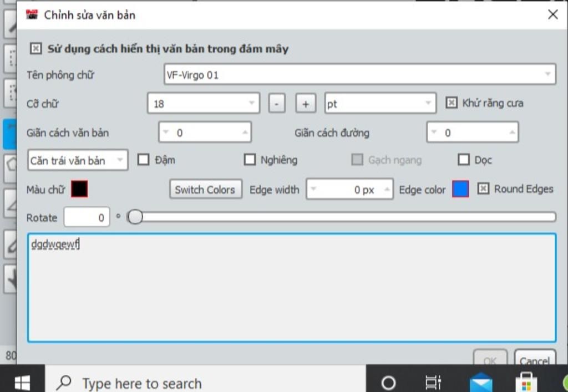
Task: Open Microsoft Store on the taskbar
Action: [x=526, y=383]
